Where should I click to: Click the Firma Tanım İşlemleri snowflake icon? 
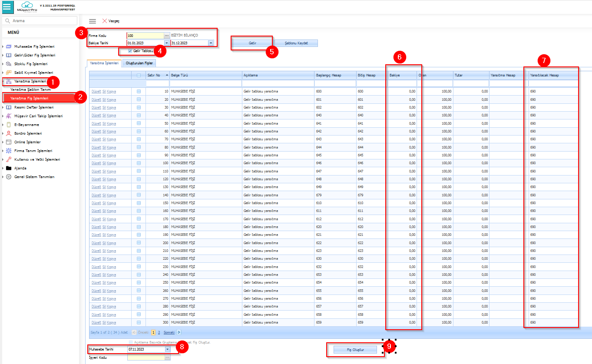(x=8, y=151)
